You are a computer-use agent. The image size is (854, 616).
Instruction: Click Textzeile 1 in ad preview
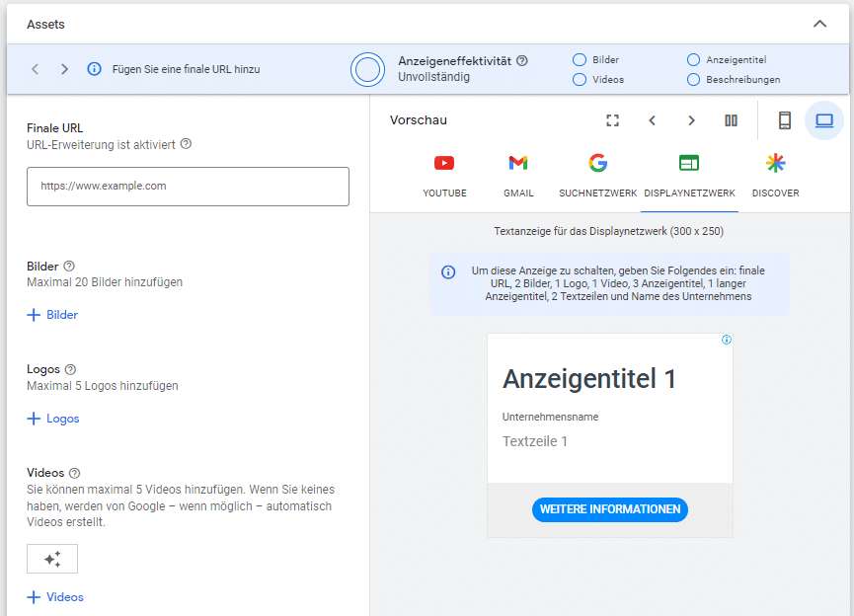click(x=535, y=441)
